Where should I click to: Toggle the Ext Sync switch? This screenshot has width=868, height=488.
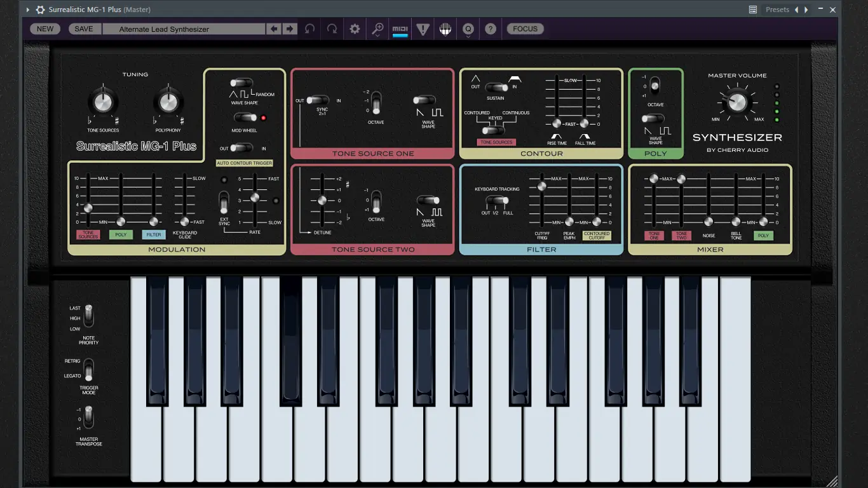pos(224,203)
